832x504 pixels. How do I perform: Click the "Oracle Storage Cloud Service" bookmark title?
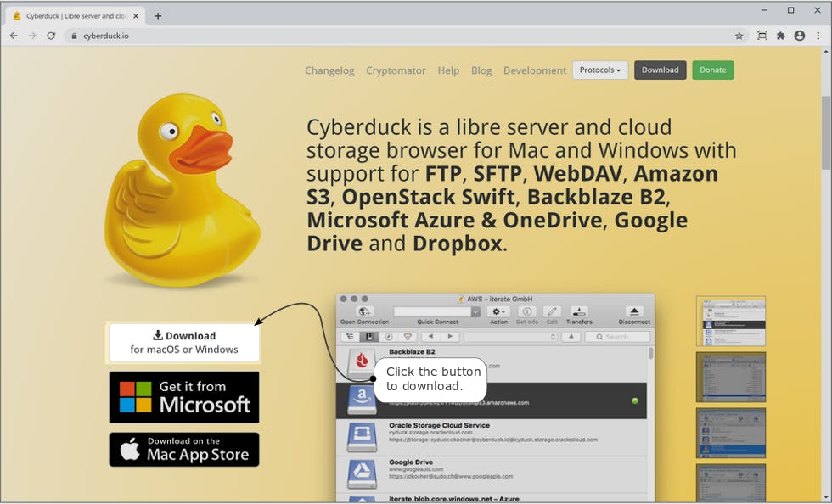(x=440, y=425)
